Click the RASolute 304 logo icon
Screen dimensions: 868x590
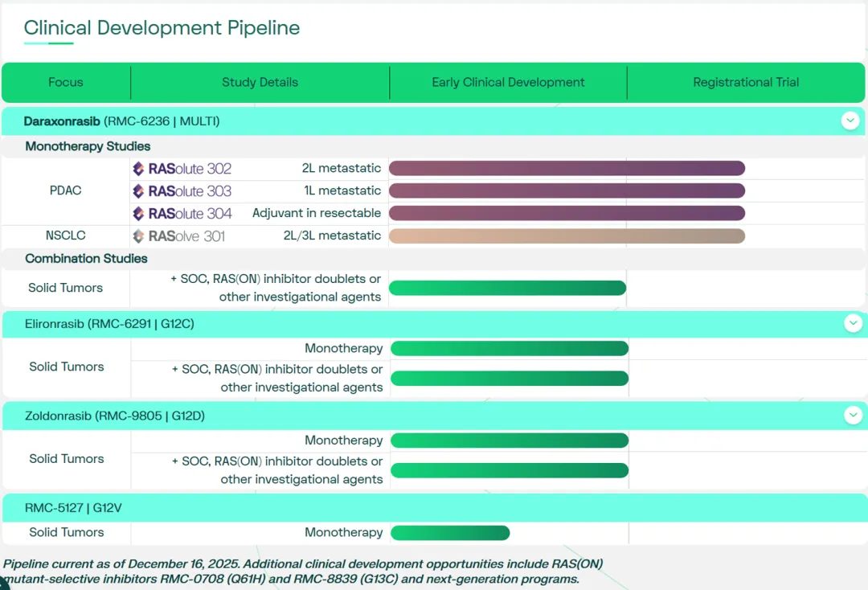[138, 214]
